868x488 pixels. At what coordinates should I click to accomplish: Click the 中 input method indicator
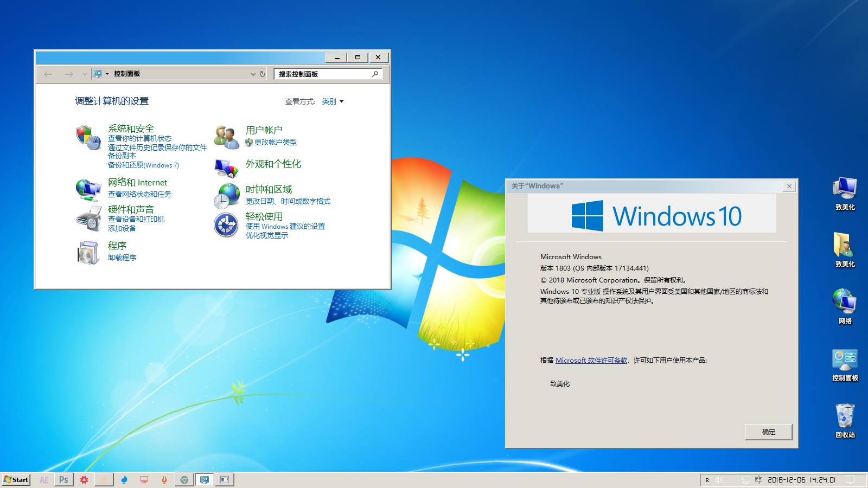point(758,480)
